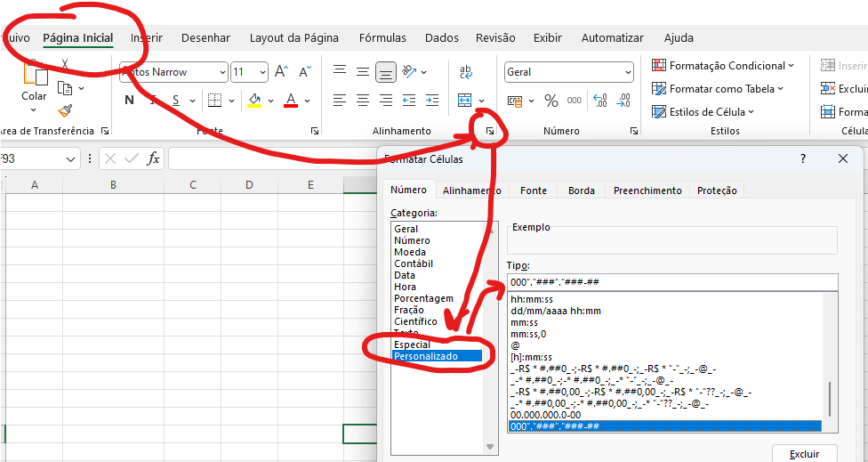Increase font size with the larger A icon
The height and width of the screenshot is (462, 868).
[x=281, y=72]
